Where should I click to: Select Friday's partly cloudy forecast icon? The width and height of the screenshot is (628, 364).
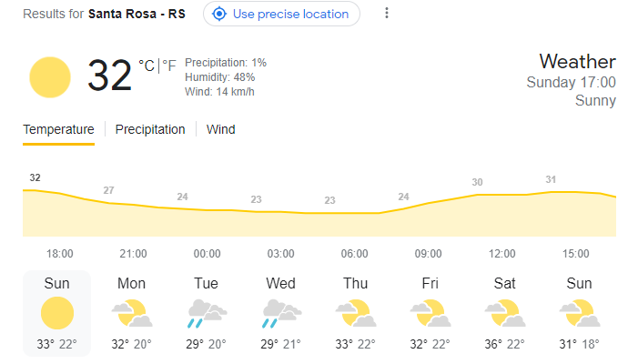(x=430, y=313)
